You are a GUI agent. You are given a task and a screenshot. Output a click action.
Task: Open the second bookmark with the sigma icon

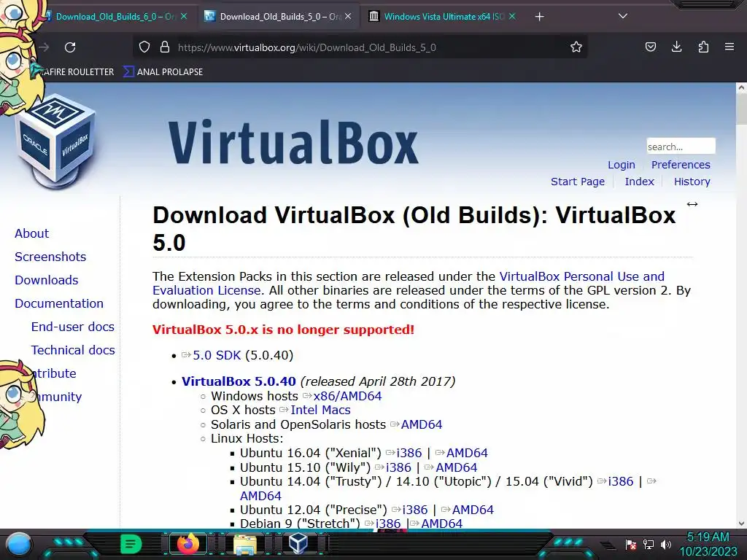[163, 72]
